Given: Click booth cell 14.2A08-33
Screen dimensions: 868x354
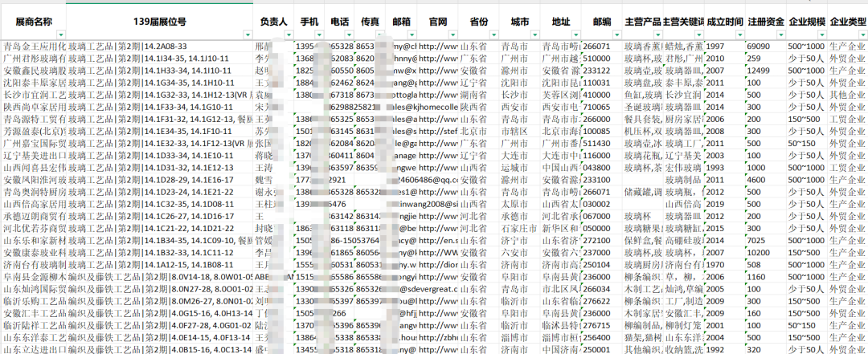Looking at the screenshot, I should [160, 47].
